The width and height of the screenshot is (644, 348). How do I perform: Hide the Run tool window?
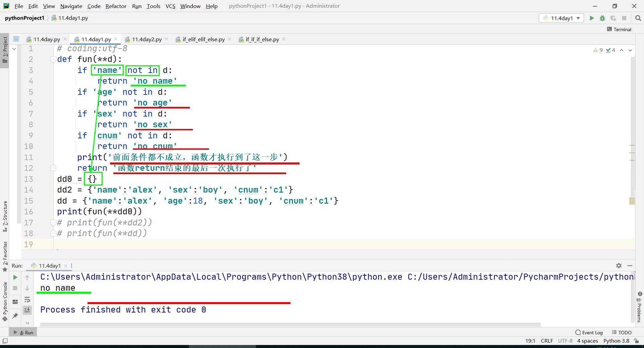pos(630,266)
